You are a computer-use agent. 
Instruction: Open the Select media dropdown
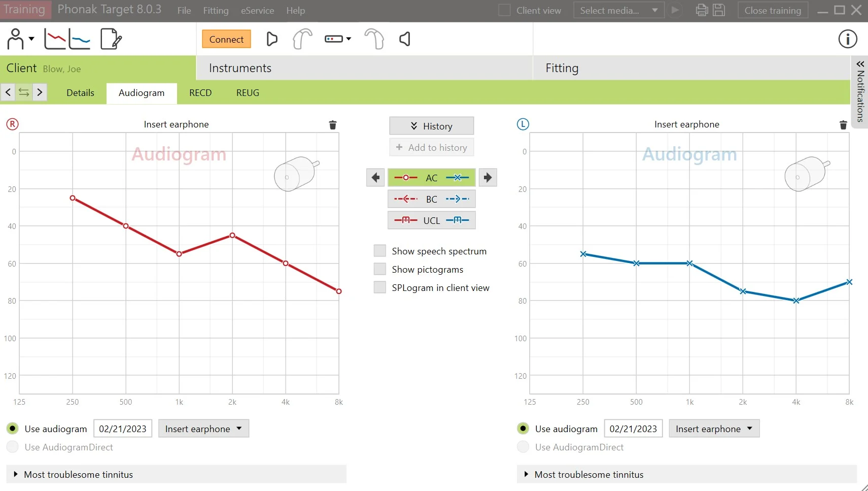click(x=619, y=10)
